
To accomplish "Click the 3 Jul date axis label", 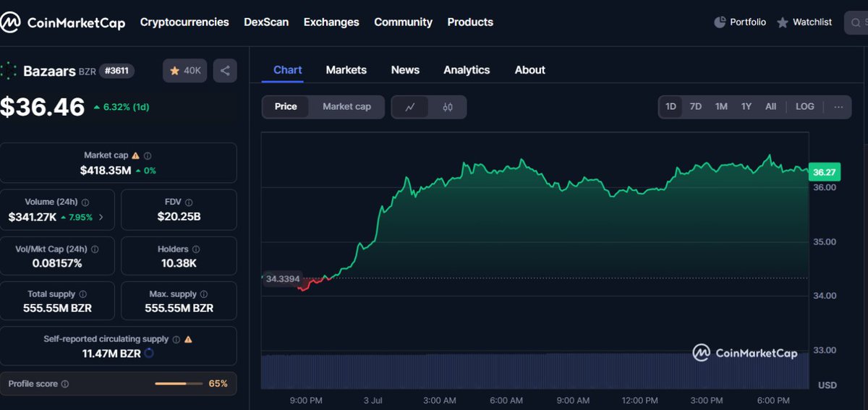I will tap(373, 401).
